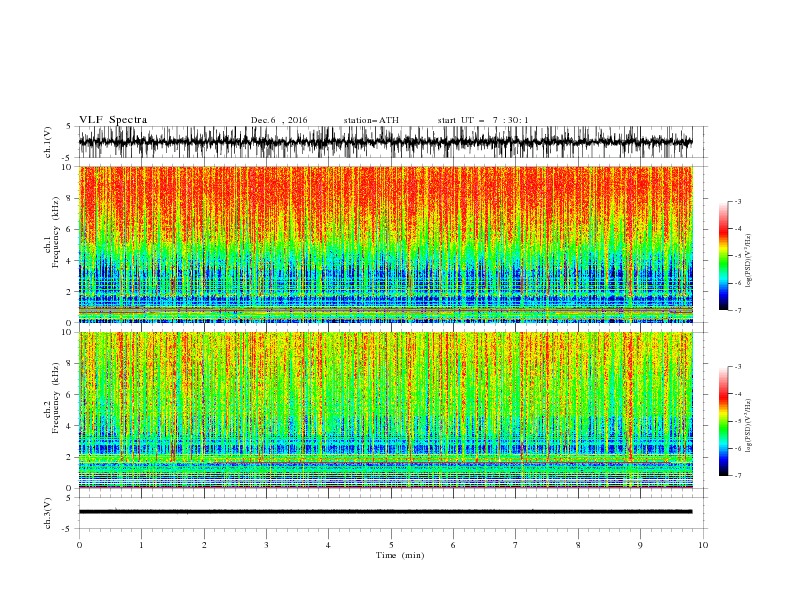The image size is (792, 612).
Task: Click time axis tick label "4"
Action: [328, 545]
